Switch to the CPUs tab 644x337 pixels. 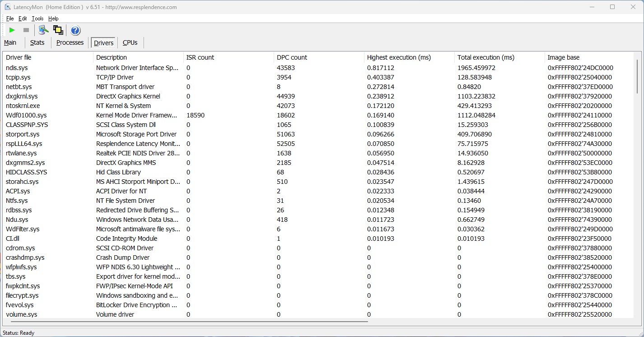coord(130,42)
